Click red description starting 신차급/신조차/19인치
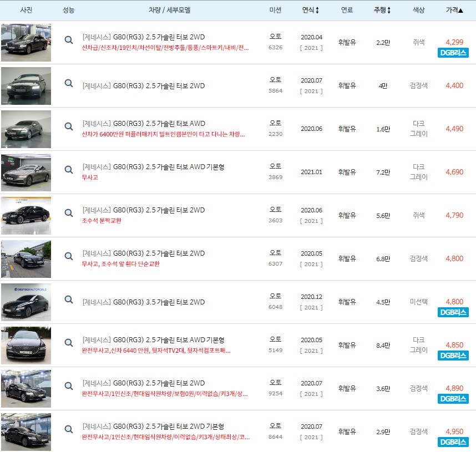 tap(165, 48)
